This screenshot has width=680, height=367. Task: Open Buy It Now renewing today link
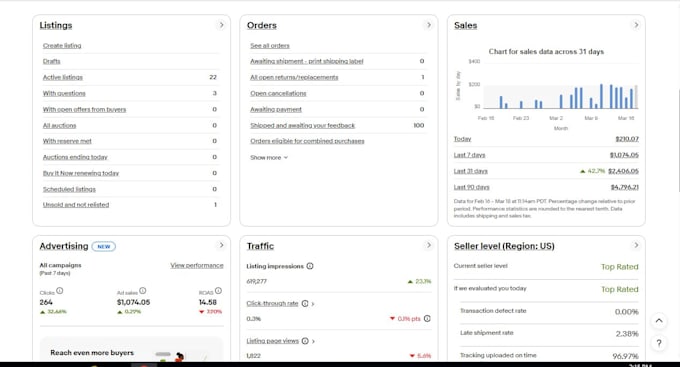click(x=81, y=173)
